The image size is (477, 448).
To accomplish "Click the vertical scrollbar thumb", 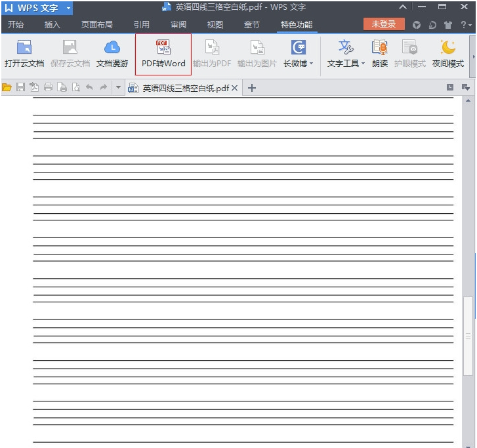I will click(468, 335).
